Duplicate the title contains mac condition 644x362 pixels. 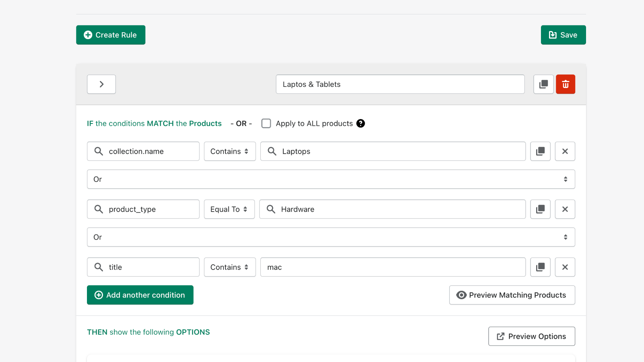pyautogui.click(x=540, y=267)
